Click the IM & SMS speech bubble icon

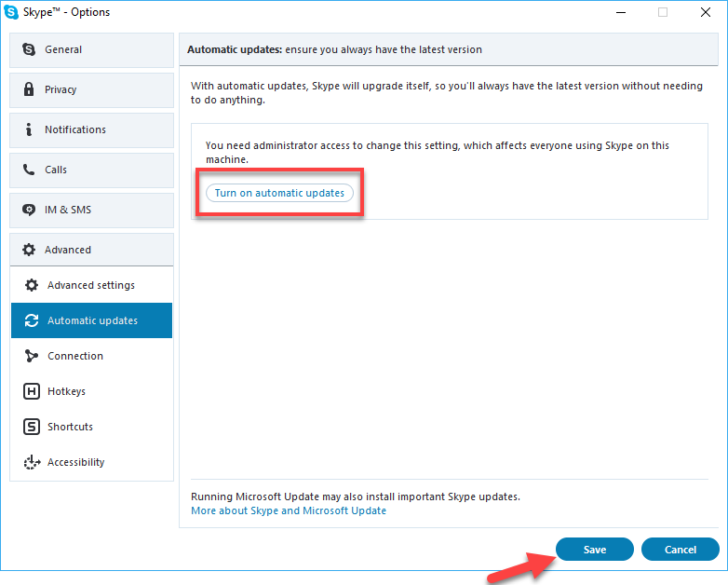point(29,210)
